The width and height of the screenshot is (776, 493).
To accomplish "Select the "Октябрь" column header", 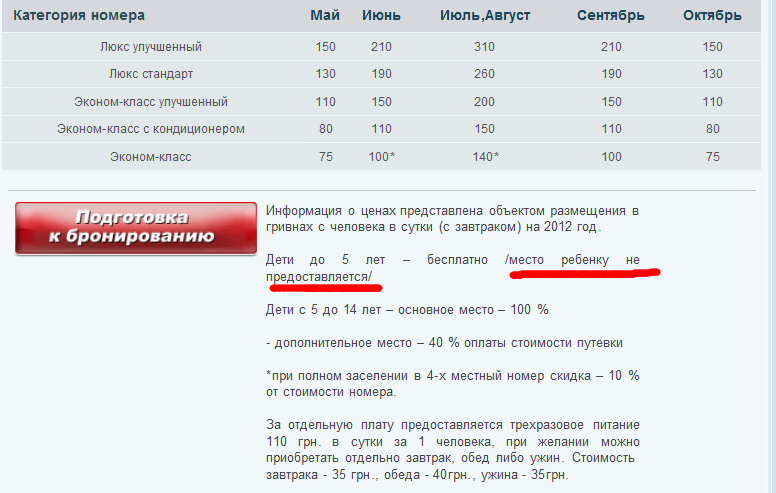I will pyautogui.click(x=712, y=16).
